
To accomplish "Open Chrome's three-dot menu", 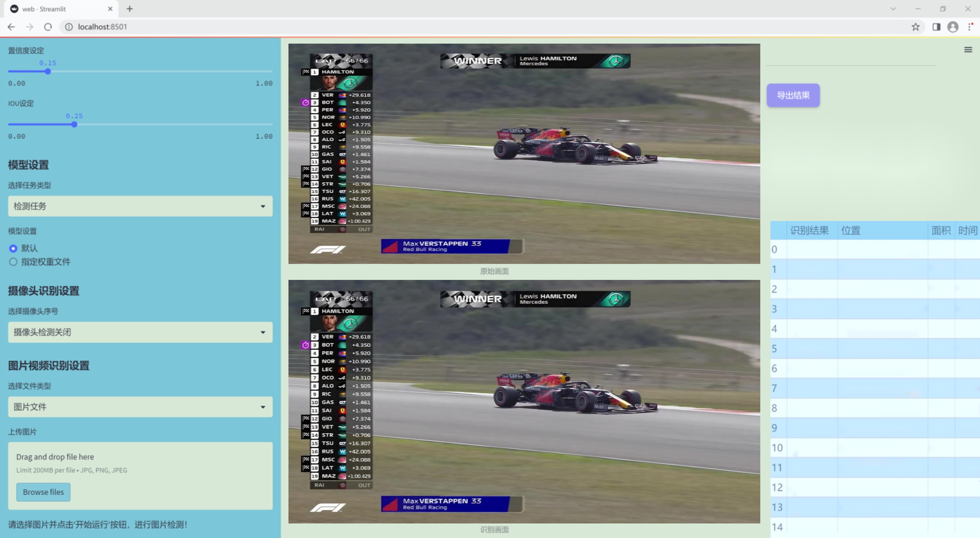I will point(970,27).
